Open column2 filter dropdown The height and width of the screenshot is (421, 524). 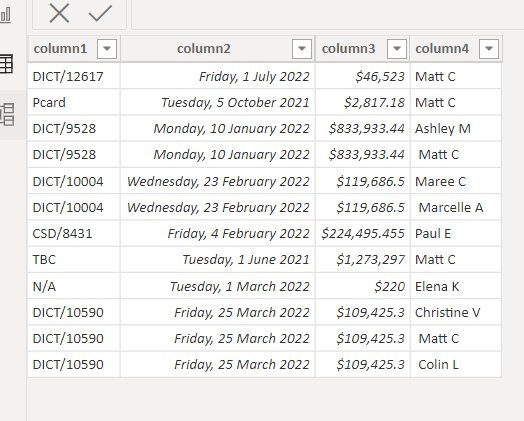[x=302, y=49]
